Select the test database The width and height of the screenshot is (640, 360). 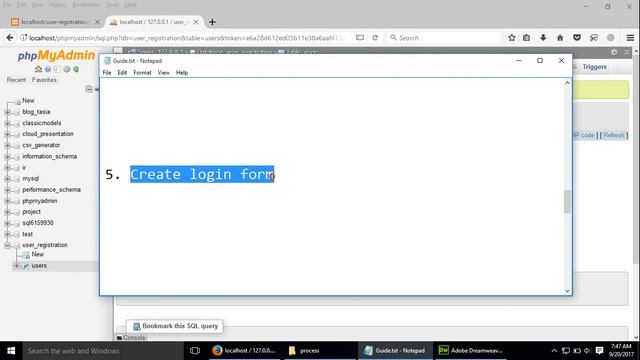(27, 234)
